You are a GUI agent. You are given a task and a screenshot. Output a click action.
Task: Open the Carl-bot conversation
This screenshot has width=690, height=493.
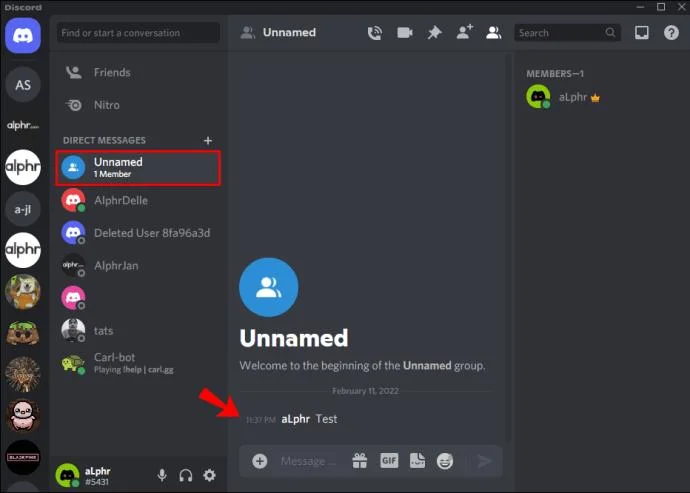[x=138, y=364]
